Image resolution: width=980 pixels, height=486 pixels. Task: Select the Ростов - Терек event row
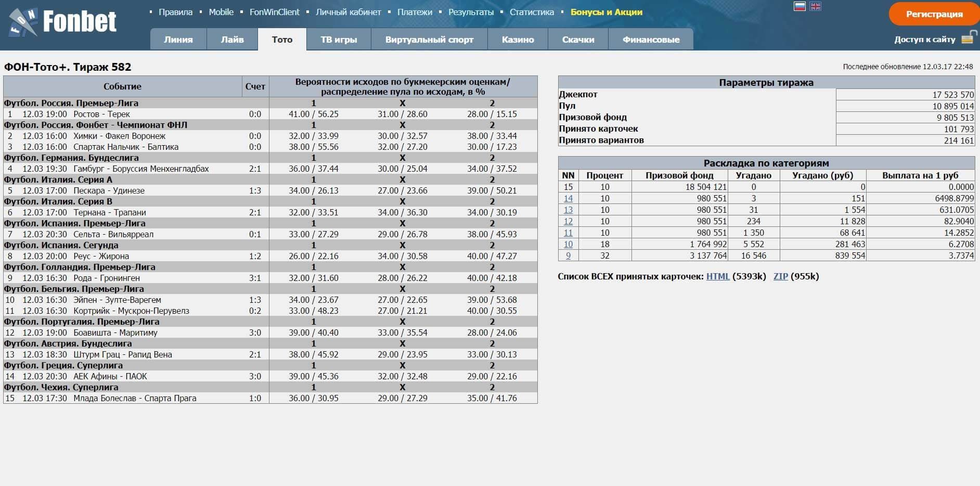(270, 114)
